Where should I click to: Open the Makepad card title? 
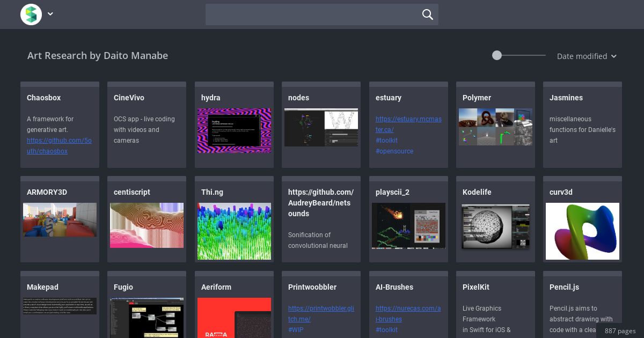pyautogui.click(x=42, y=287)
